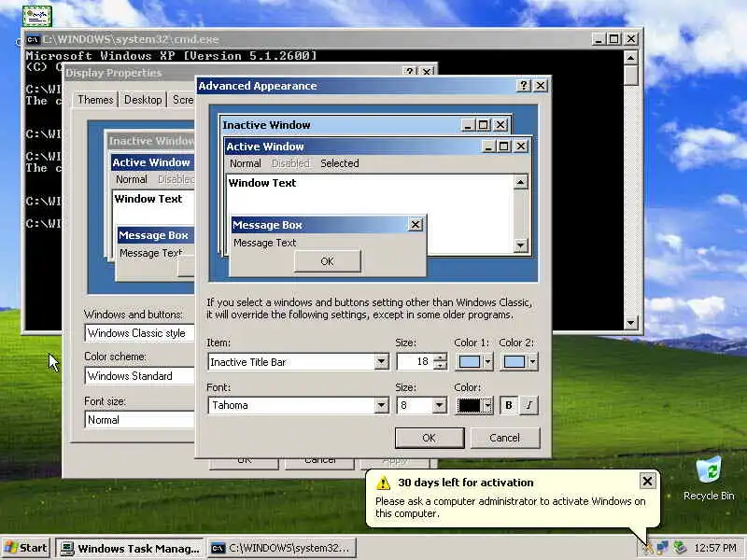Select the Disabled menu item in preview
This screenshot has height=560, width=747.
coord(290,163)
